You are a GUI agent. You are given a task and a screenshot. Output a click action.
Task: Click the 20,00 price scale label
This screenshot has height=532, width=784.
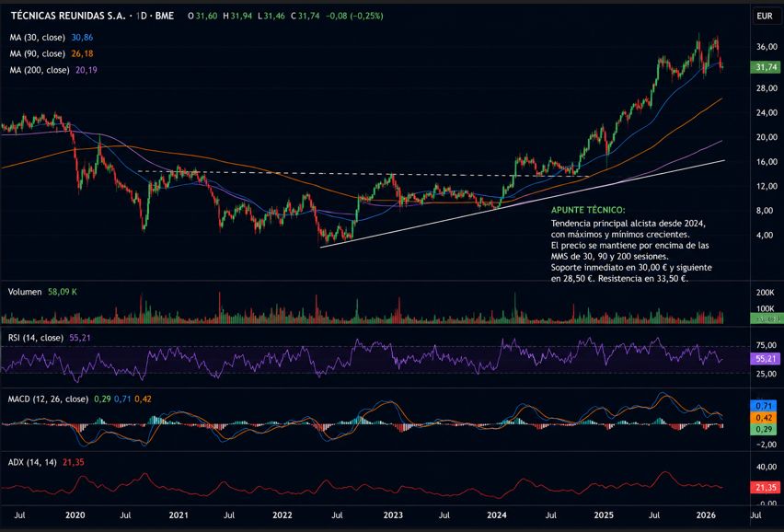click(767, 137)
